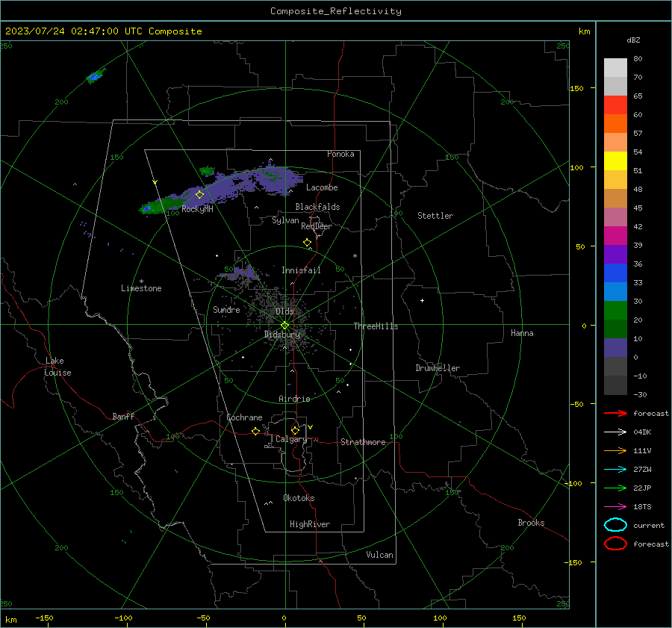Screen dimensions: 672x628
Task: Click the Blackfalds city label
Action: coord(317,207)
